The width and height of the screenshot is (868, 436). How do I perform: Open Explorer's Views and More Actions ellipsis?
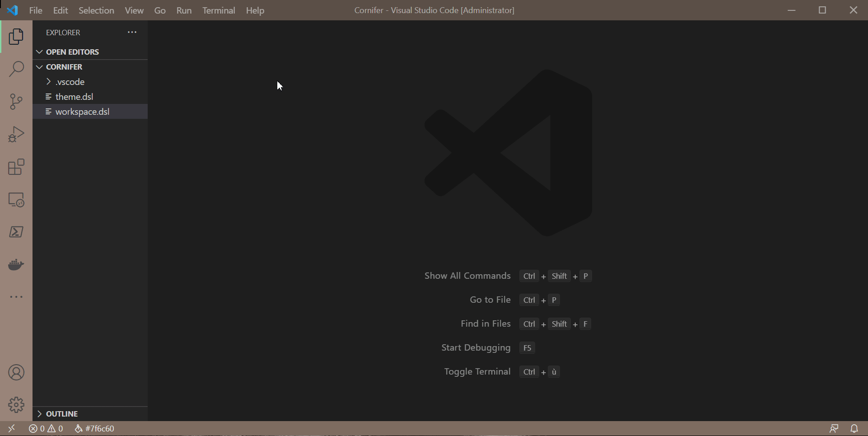click(x=132, y=32)
